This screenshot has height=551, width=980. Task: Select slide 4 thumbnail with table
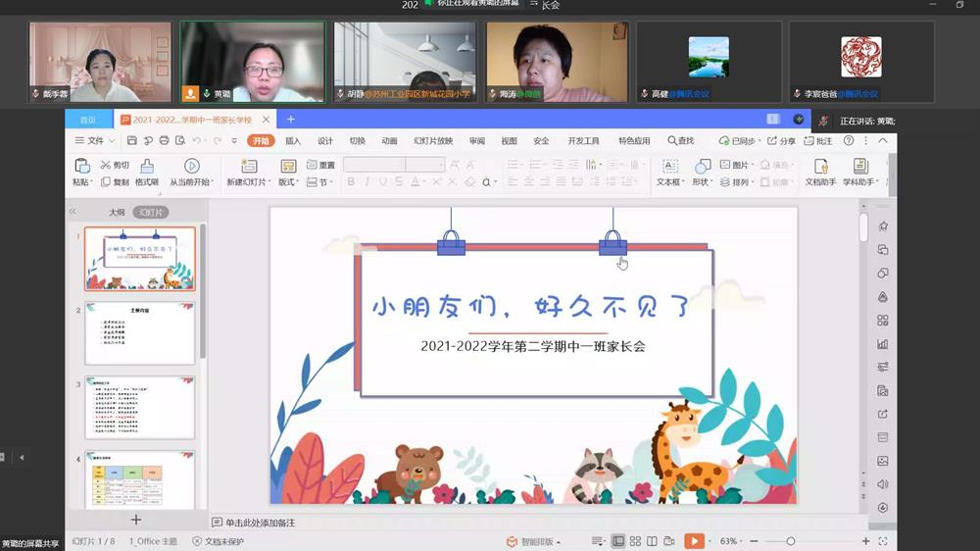click(140, 479)
